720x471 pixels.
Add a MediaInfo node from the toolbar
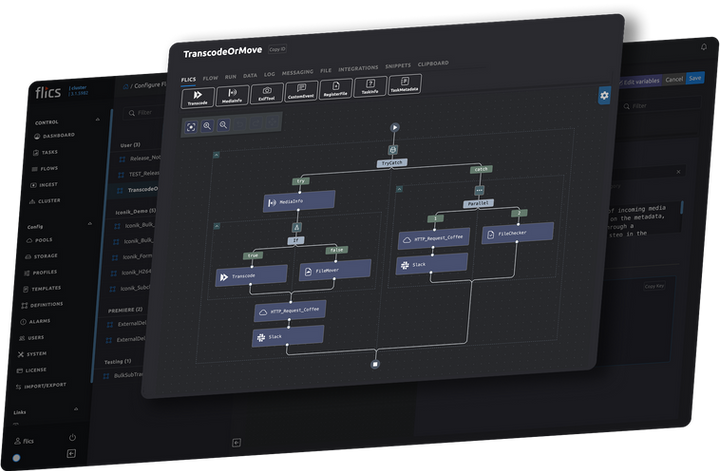click(232, 95)
